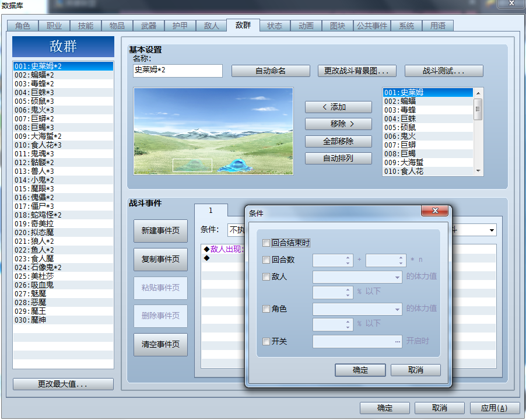Click the 自动命名 button
526x420 pixels.
(271, 71)
